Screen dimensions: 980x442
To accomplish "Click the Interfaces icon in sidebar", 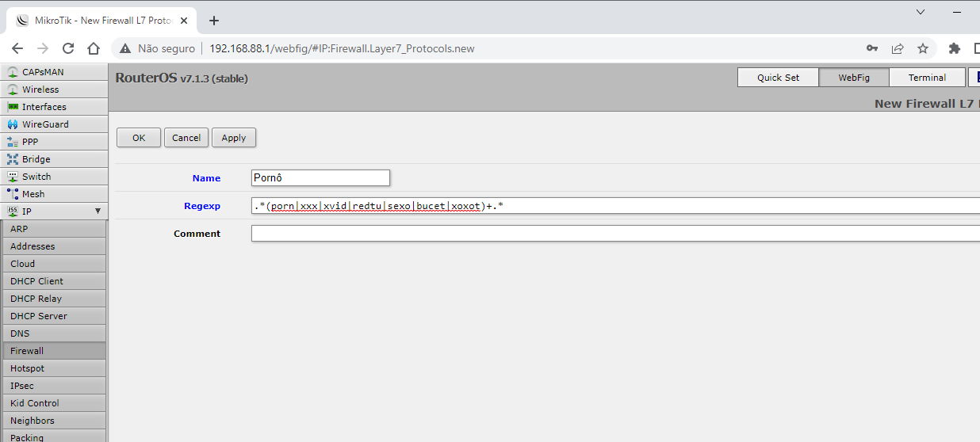I will (13, 107).
